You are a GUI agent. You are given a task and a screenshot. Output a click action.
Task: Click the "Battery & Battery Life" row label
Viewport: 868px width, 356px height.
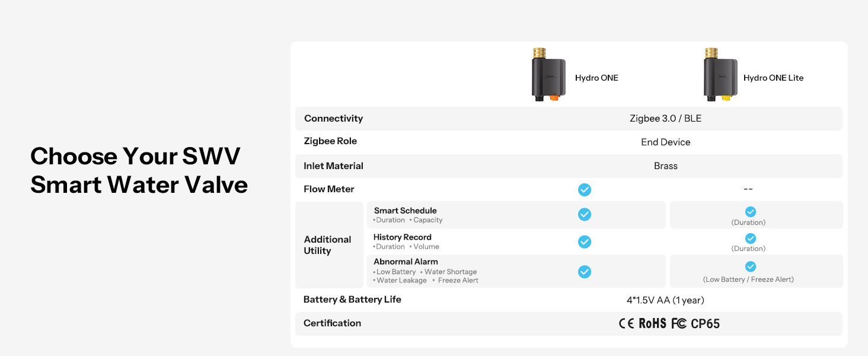pos(352,300)
